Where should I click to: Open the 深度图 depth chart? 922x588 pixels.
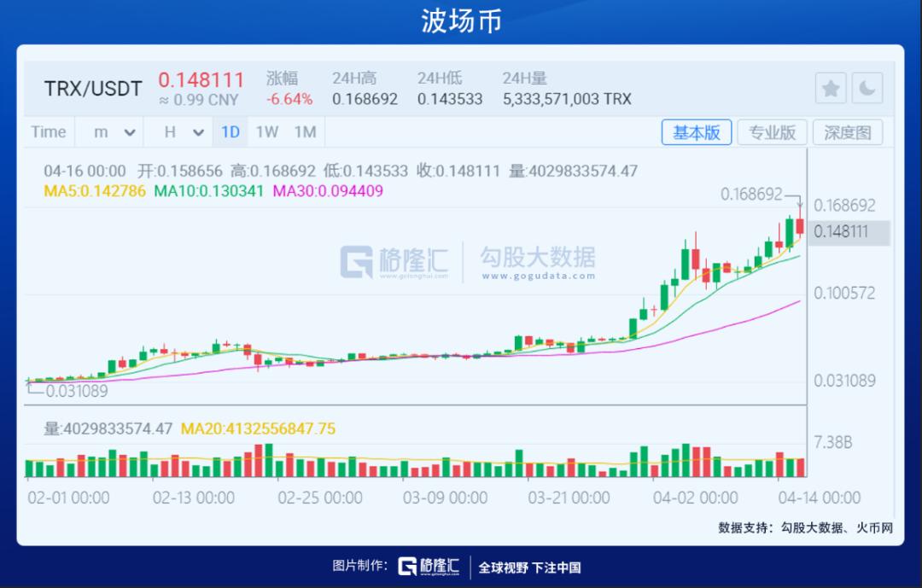pos(848,132)
